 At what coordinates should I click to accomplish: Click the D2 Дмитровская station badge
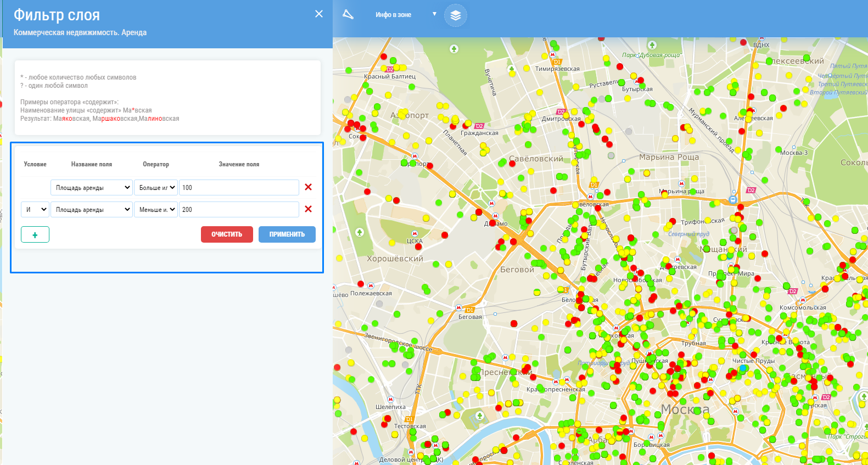[x=561, y=112]
